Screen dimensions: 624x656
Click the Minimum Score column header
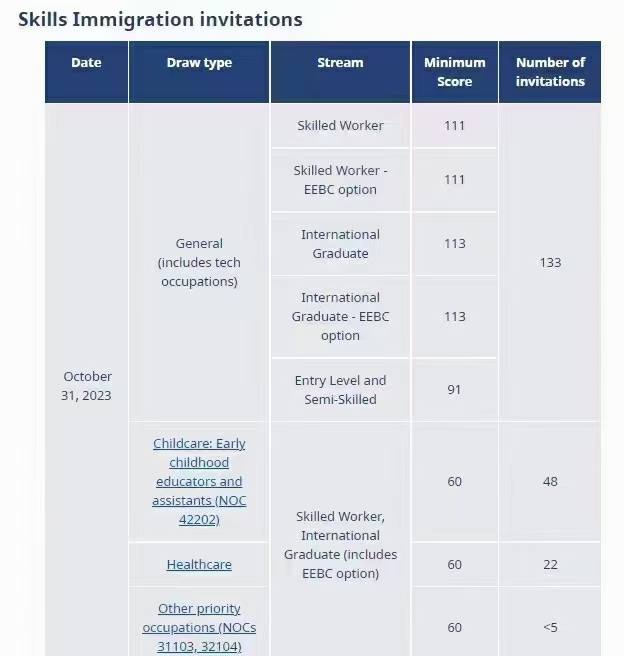pyautogui.click(x=455, y=72)
